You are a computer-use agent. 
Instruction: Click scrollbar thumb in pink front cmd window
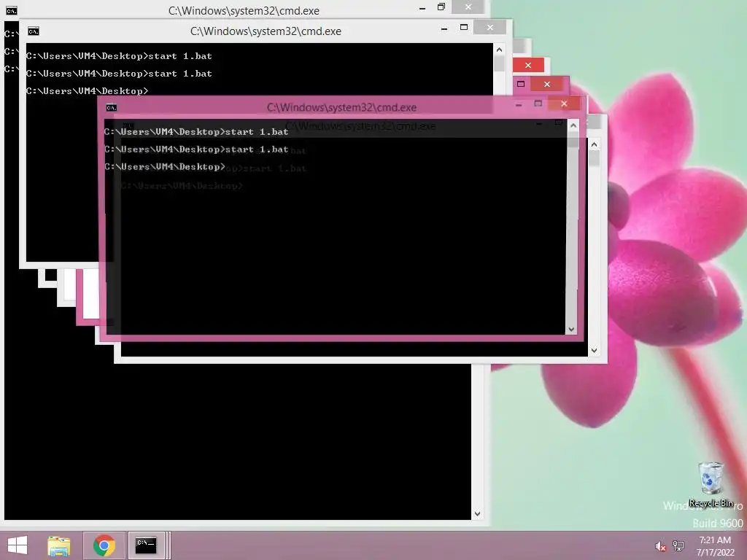[573, 141]
